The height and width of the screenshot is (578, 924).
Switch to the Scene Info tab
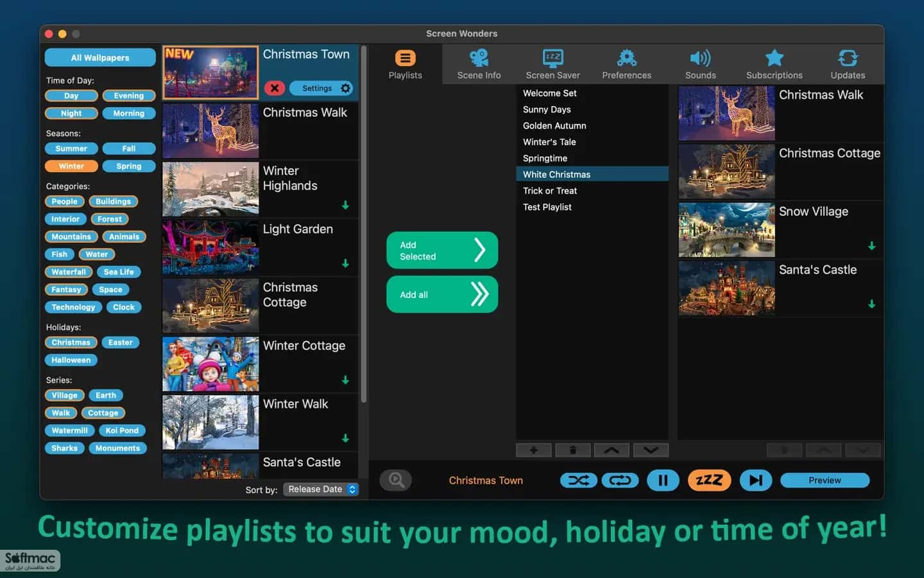(x=479, y=64)
